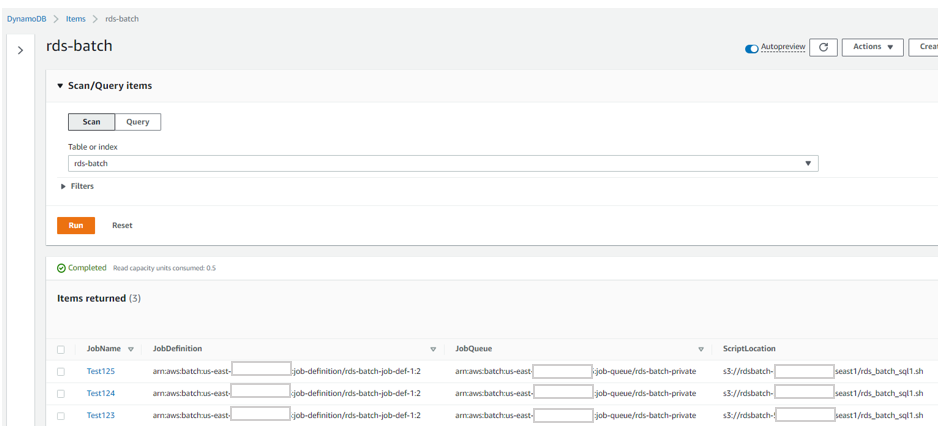Sort by JobQueue column arrow

701,349
